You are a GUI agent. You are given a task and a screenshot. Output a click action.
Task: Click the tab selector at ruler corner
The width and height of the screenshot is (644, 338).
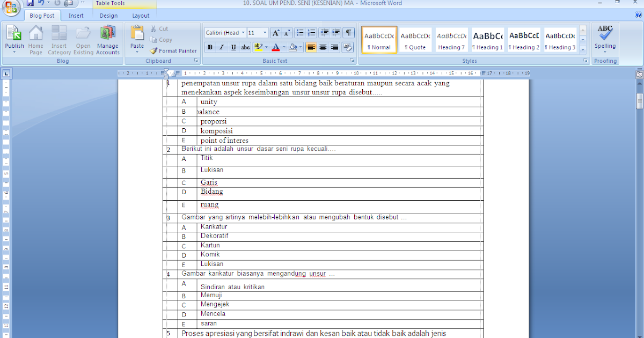(x=6, y=74)
